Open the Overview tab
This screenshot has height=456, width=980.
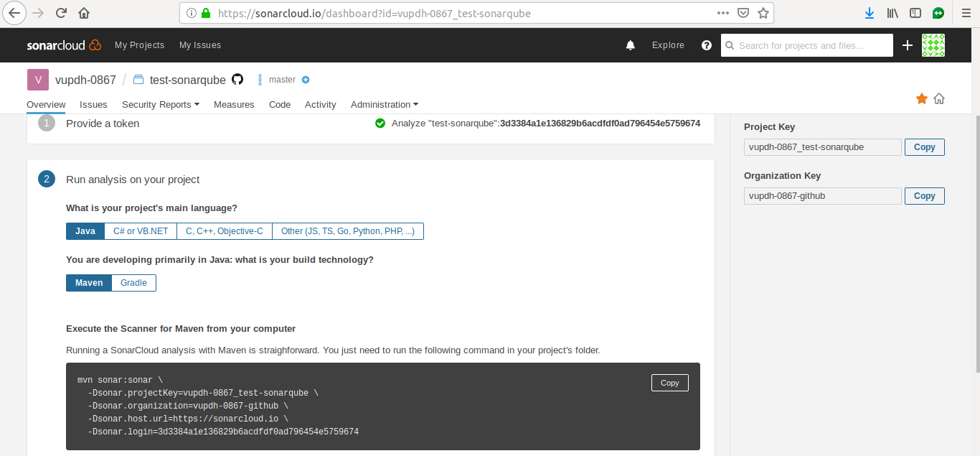46,105
